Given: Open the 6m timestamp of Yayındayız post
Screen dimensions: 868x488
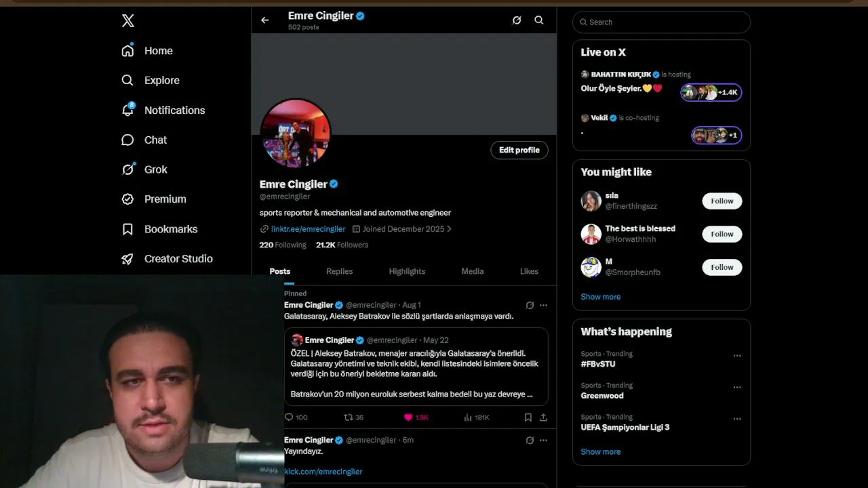Looking at the screenshot, I should tap(408, 440).
